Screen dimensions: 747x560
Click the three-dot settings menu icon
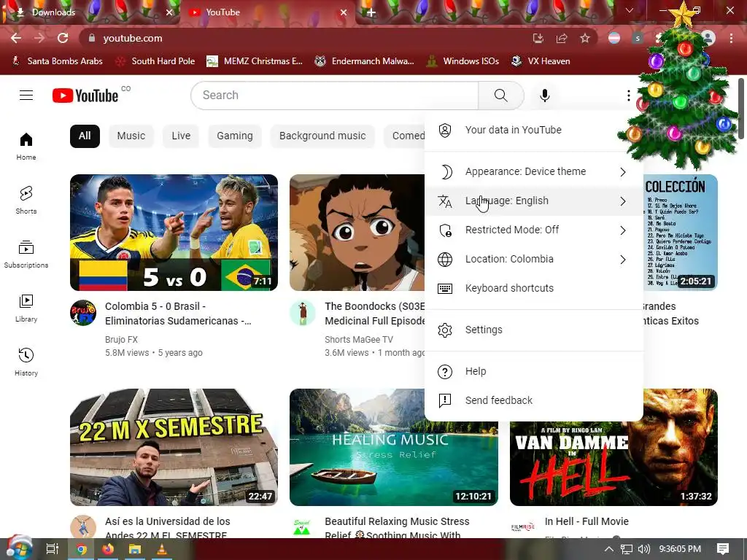click(x=629, y=96)
